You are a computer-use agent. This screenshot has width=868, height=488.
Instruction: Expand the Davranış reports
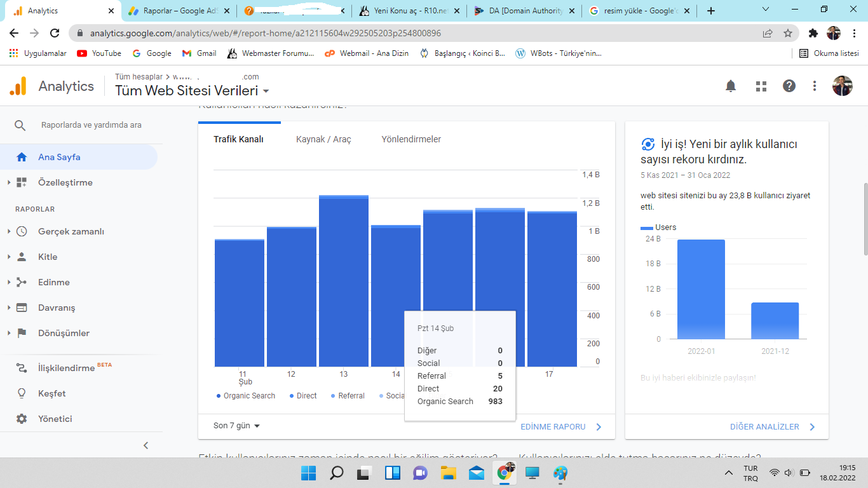(9, 308)
